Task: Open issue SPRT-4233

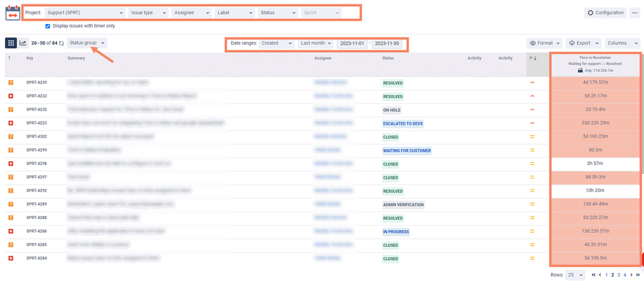Action: pyautogui.click(x=37, y=96)
